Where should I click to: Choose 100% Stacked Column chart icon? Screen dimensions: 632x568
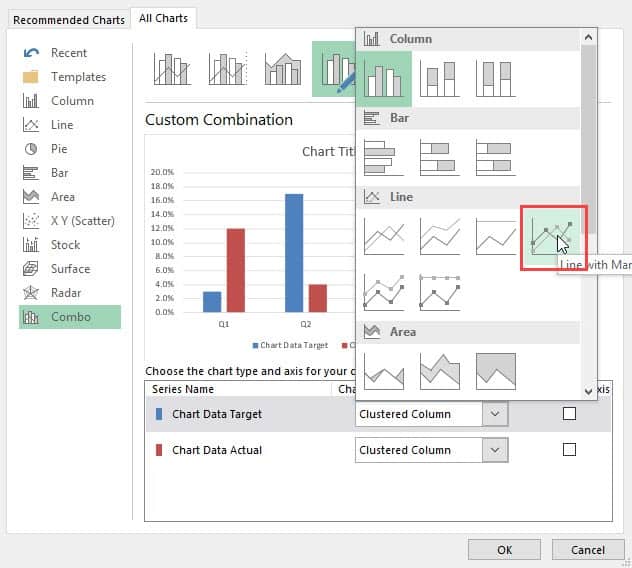(495, 79)
